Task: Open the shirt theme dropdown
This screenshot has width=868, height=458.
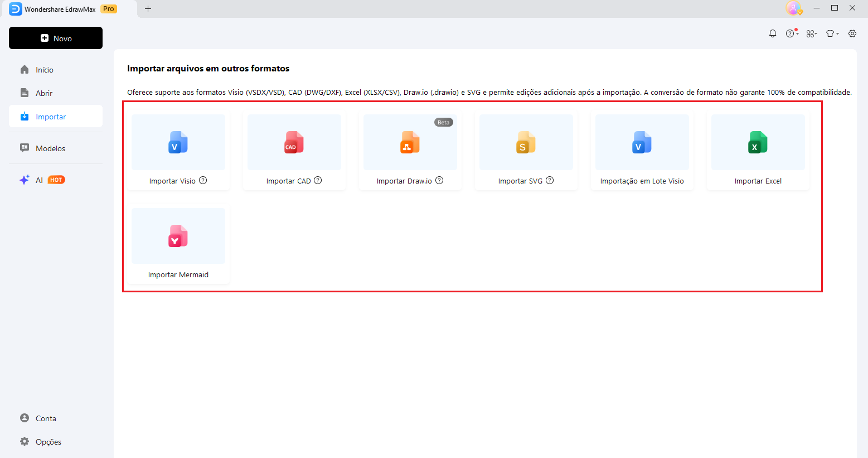Action: tap(832, 33)
